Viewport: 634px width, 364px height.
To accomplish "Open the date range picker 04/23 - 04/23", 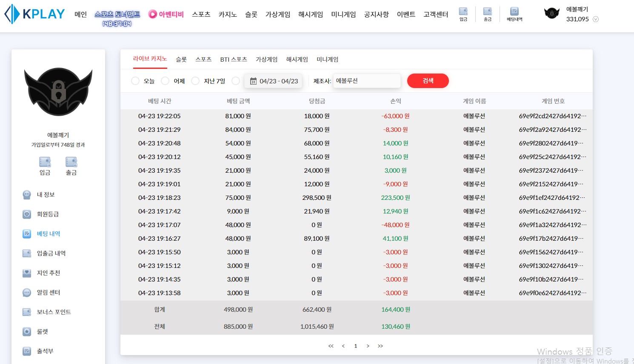I will click(x=274, y=81).
